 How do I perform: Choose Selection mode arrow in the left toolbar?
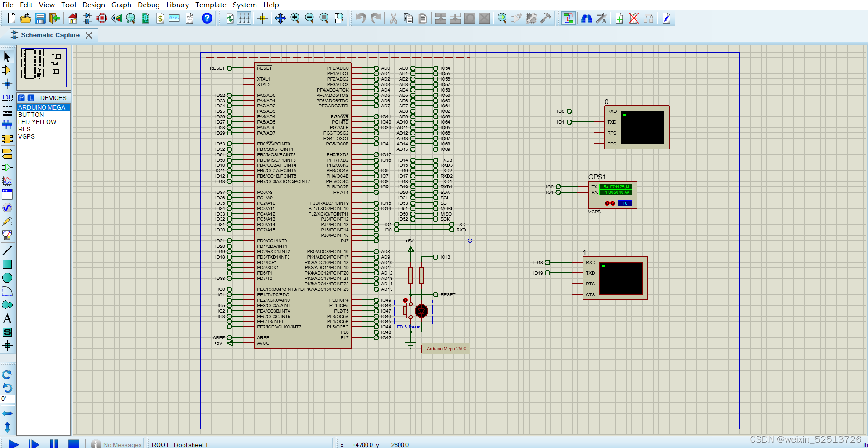[x=7, y=57]
